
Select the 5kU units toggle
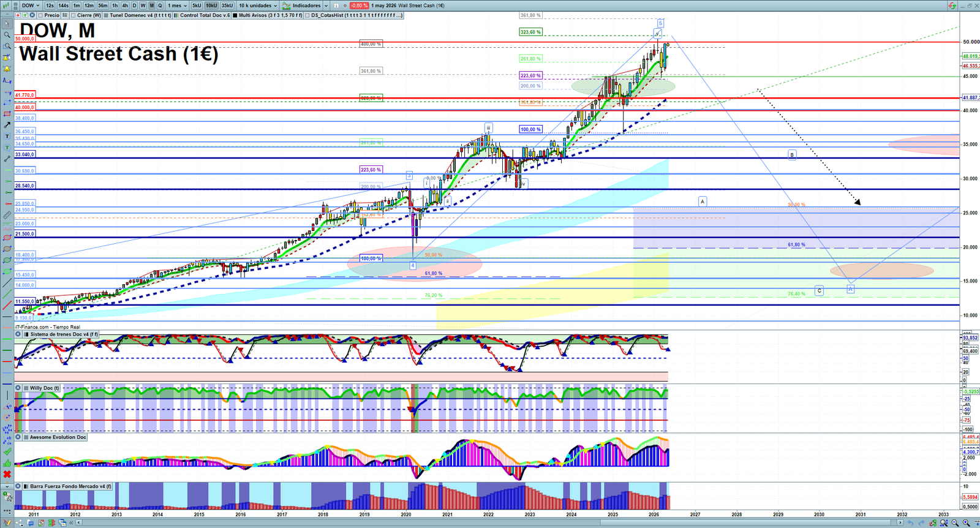coord(197,6)
